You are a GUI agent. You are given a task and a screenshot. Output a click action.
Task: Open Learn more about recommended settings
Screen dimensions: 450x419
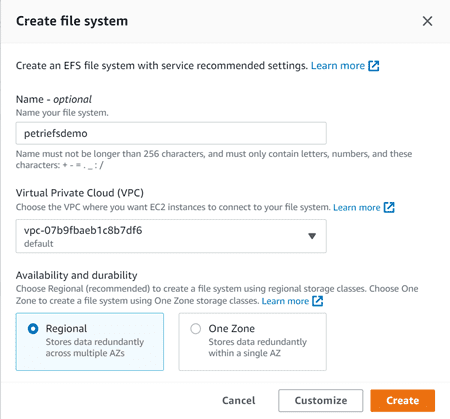338,66
